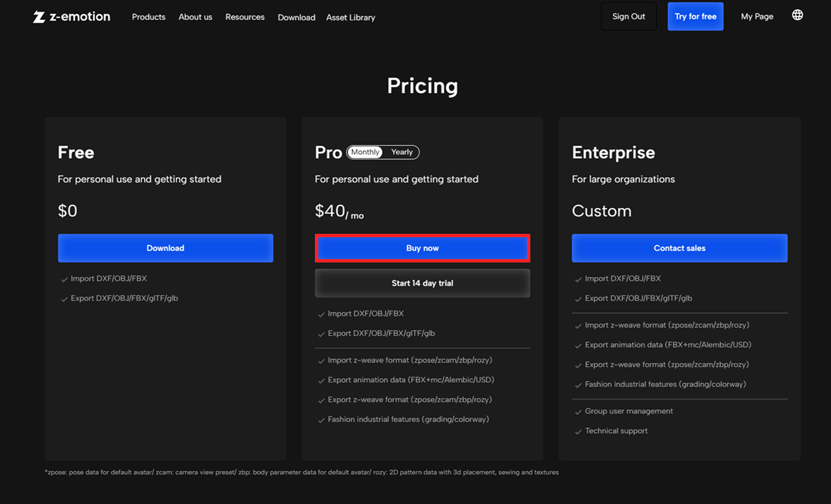
Task: Open My Page from header
Action: [x=757, y=16]
